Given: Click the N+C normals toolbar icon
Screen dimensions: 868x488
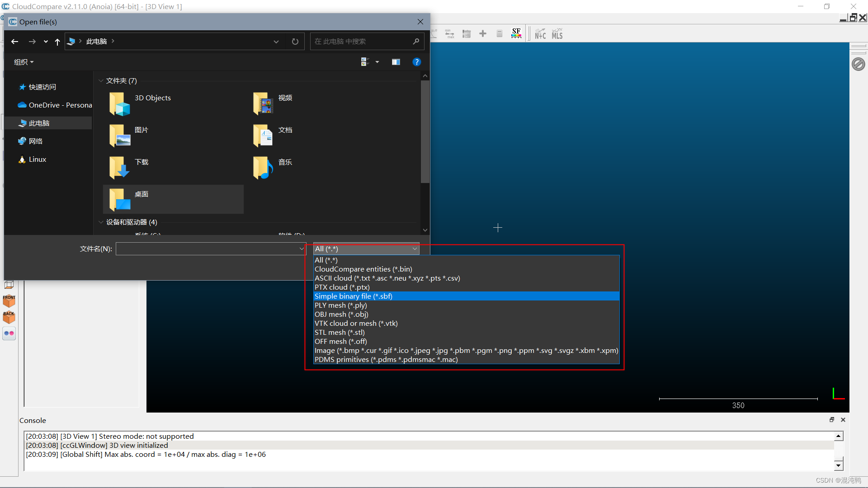Looking at the screenshot, I should 540,34.
